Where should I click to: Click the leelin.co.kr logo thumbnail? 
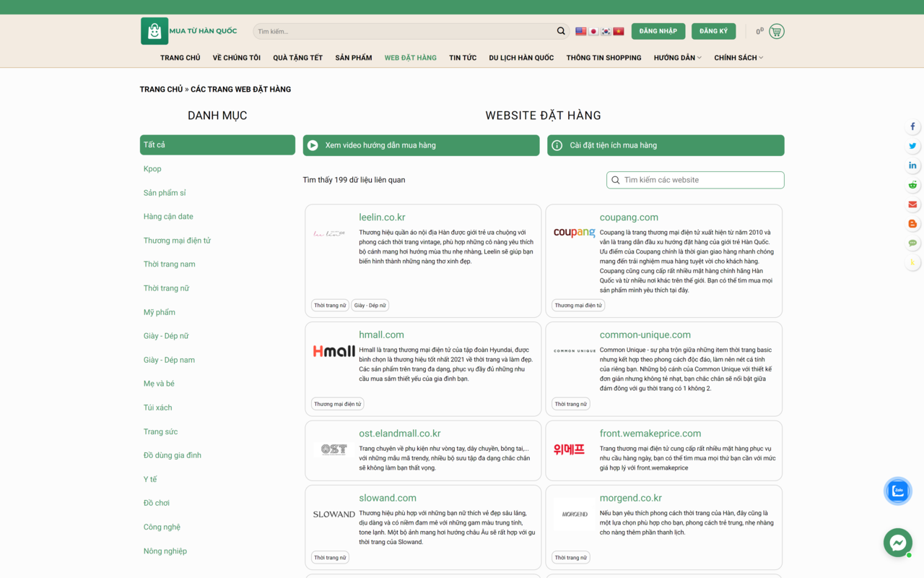[330, 233]
